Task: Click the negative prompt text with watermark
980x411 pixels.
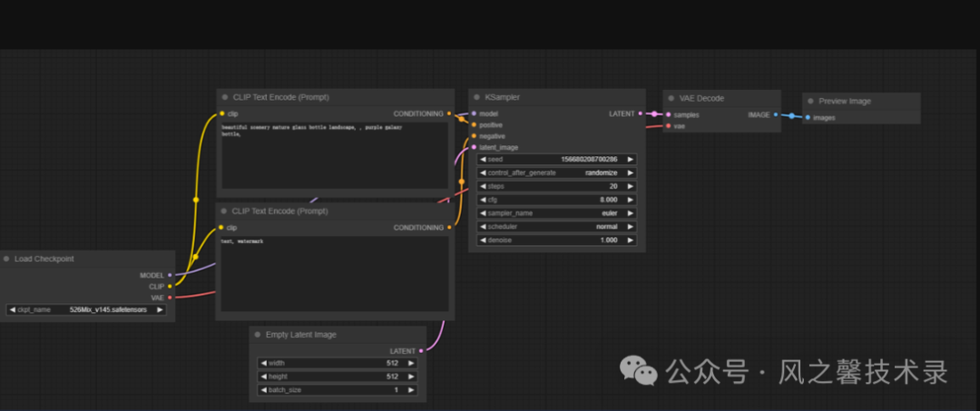Action: (334, 272)
